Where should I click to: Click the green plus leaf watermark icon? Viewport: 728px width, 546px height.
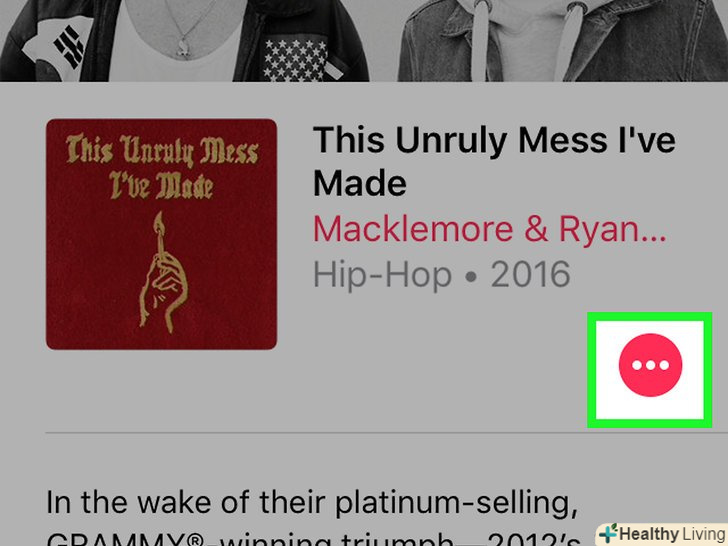pos(608,533)
